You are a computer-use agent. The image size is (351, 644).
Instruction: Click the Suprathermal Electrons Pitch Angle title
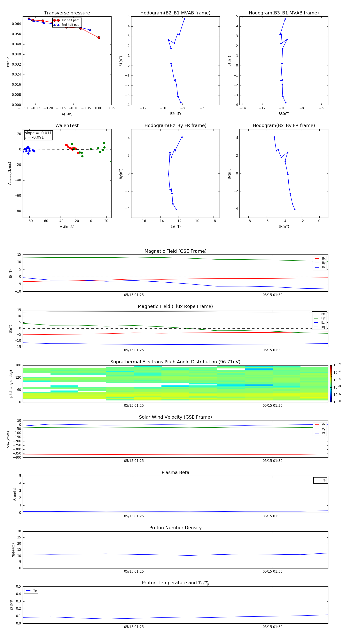point(175,362)
